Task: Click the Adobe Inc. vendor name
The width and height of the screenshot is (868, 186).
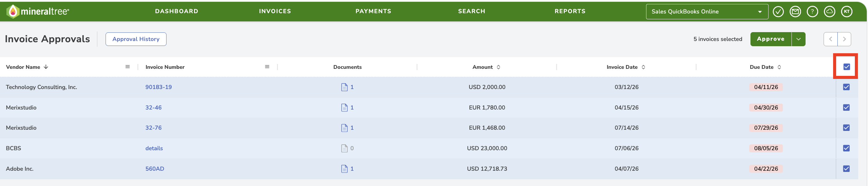Action: (x=20, y=169)
